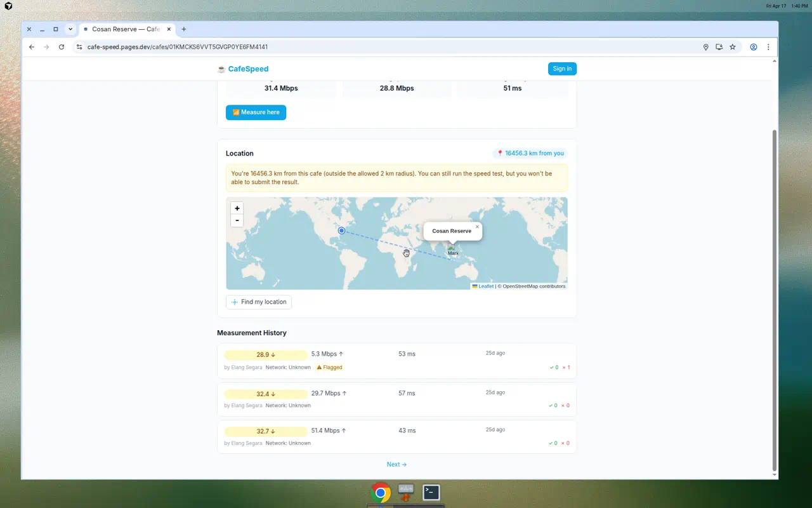Launch the terminal from the dock
812x508 pixels.
tap(431, 492)
